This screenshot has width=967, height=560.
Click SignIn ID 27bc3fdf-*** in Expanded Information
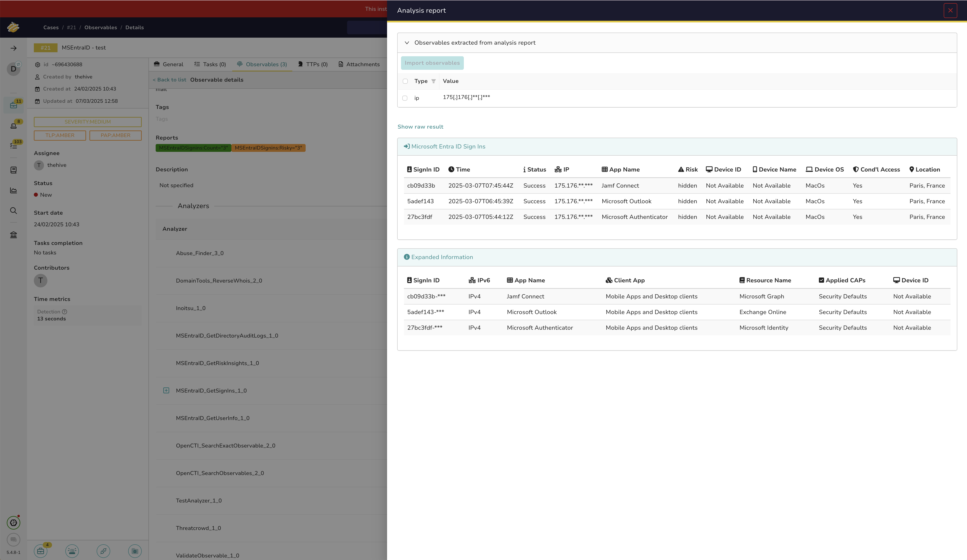click(425, 328)
